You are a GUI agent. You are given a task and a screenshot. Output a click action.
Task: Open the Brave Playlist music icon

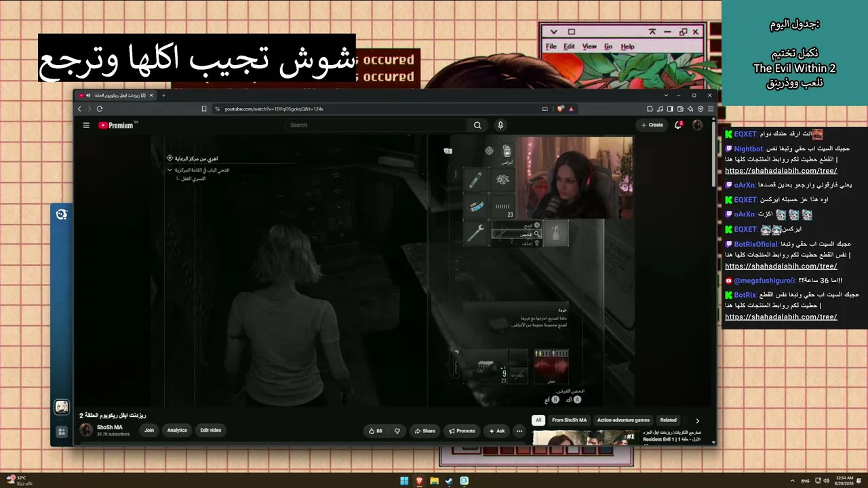660,108
